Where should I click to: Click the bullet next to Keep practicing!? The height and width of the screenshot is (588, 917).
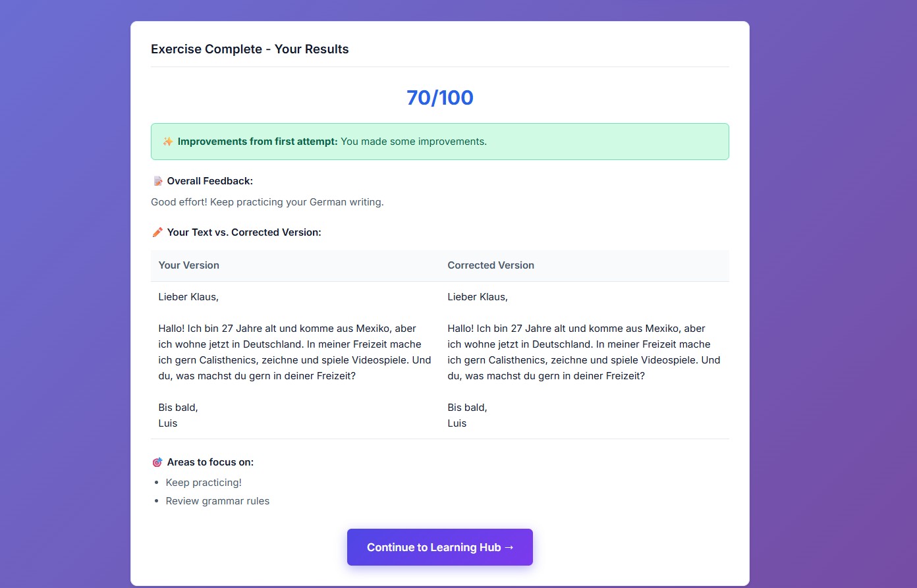[157, 482]
